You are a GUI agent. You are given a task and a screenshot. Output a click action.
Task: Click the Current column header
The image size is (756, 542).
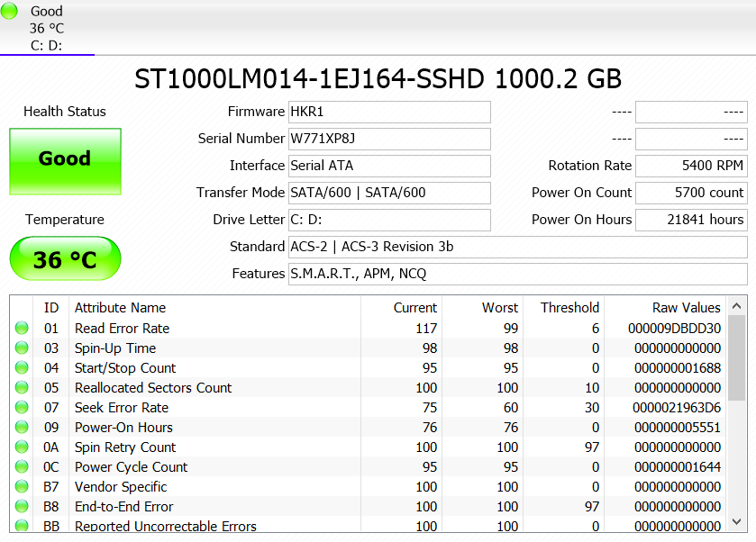coord(401,307)
